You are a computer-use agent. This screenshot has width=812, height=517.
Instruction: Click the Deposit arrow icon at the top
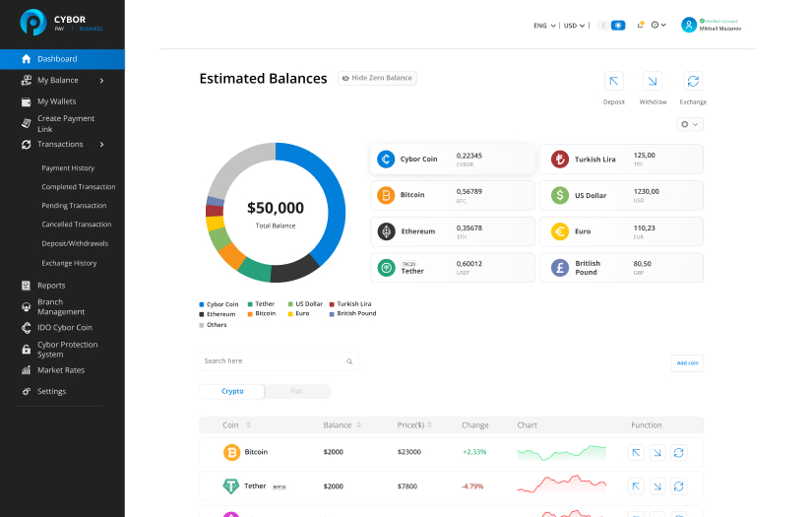coord(613,82)
